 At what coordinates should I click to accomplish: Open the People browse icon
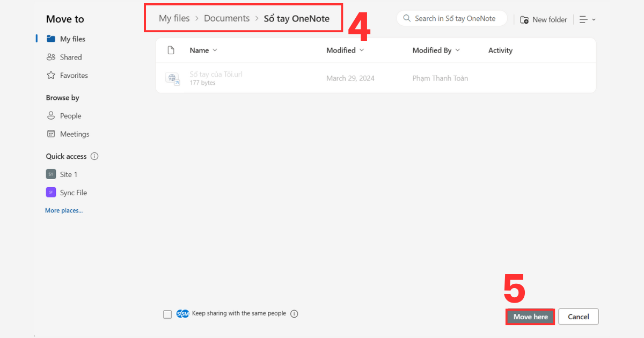51,115
